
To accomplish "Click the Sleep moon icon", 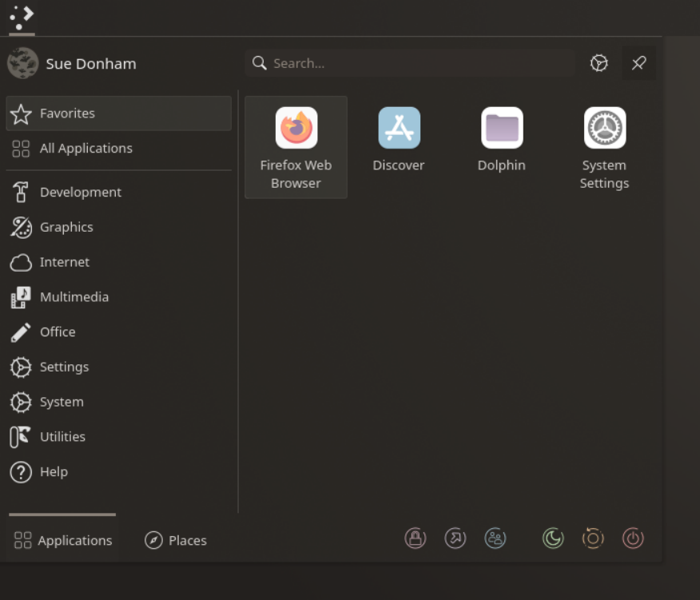I will [553, 538].
